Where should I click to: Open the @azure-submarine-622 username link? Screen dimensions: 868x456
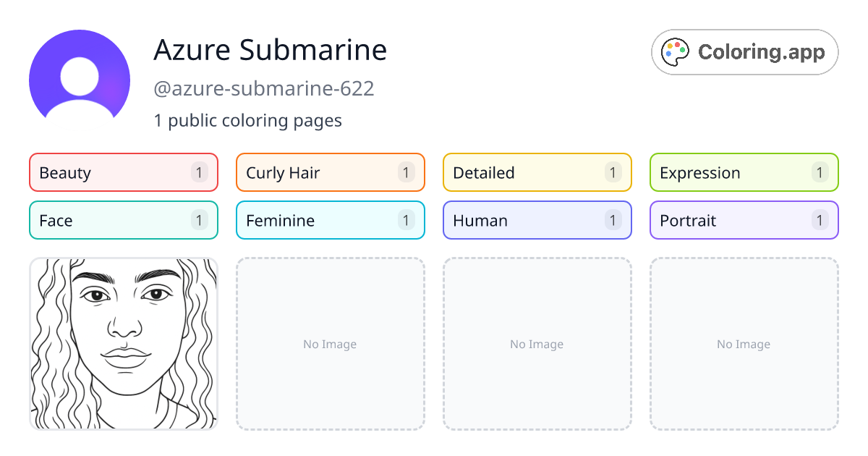264,88
